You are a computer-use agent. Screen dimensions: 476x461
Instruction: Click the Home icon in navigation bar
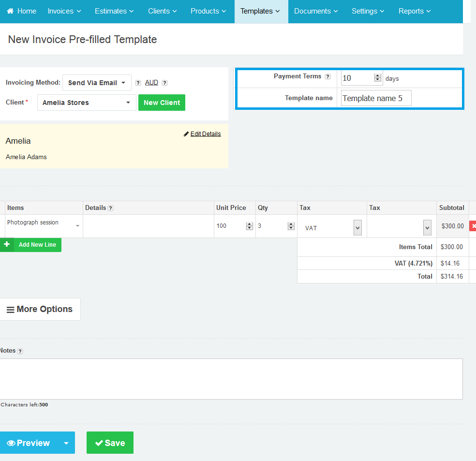coord(10,11)
